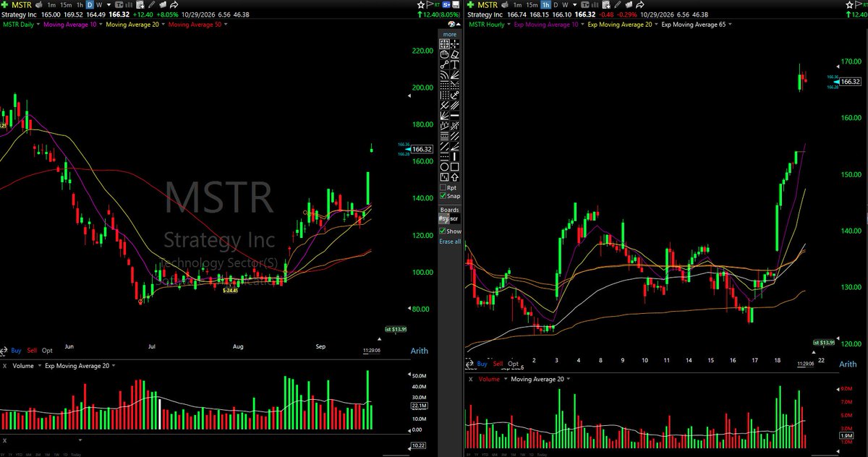Select the Fibonacci arcs tool
This screenshot has width=868, height=457.
444,74
